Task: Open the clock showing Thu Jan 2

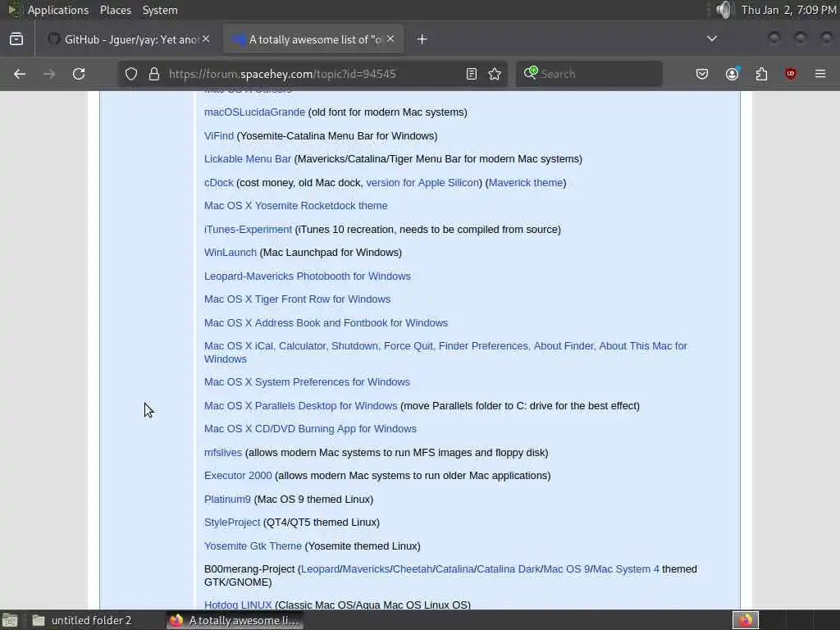Action: [x=788, y=10]
